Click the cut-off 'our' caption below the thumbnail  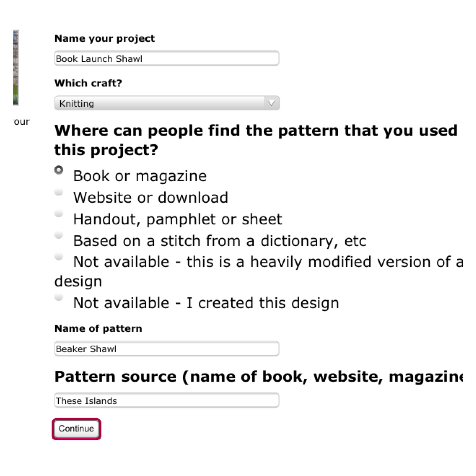(22, 122)
